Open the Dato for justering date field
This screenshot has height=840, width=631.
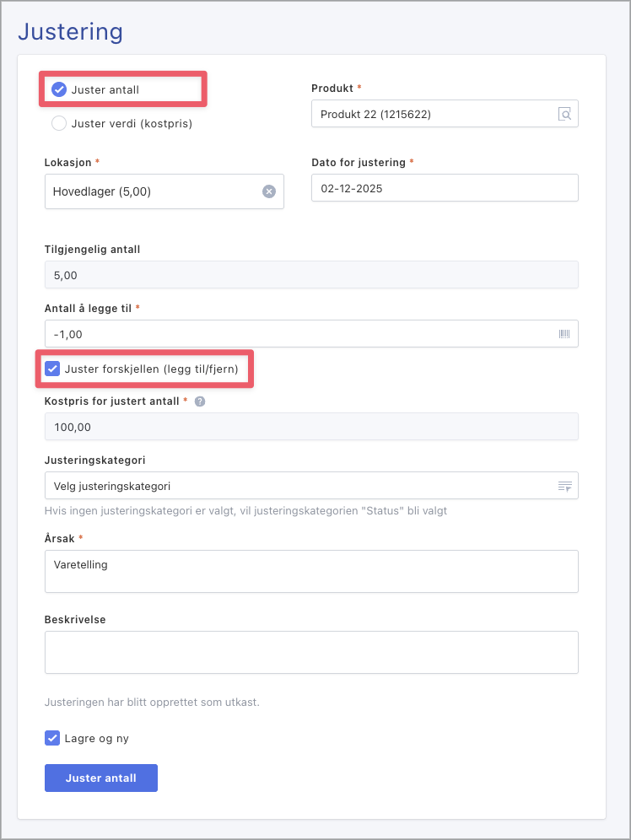pyautogui.click(x=445, y=188)
